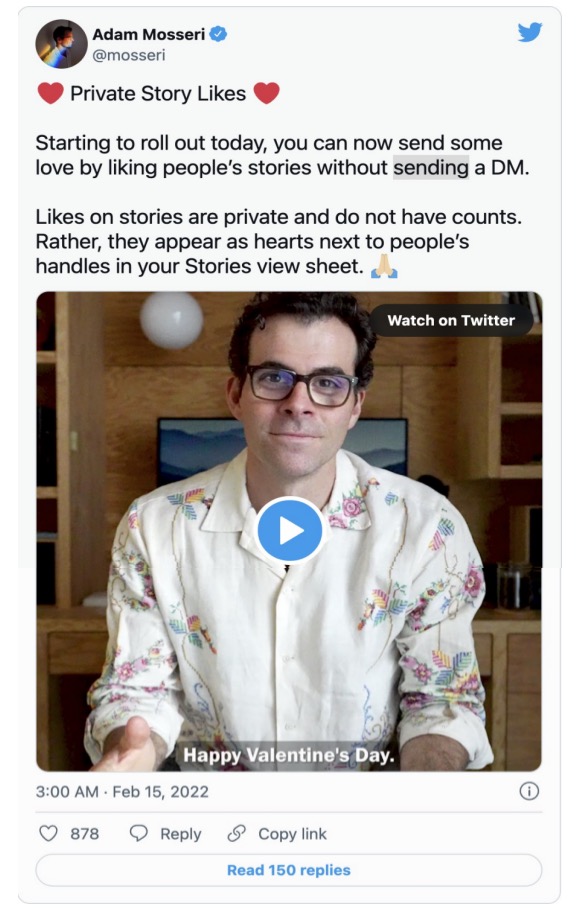Click the red heart after Private Story Likes
This screenshot has height=910, width=578.
point(266,93)
